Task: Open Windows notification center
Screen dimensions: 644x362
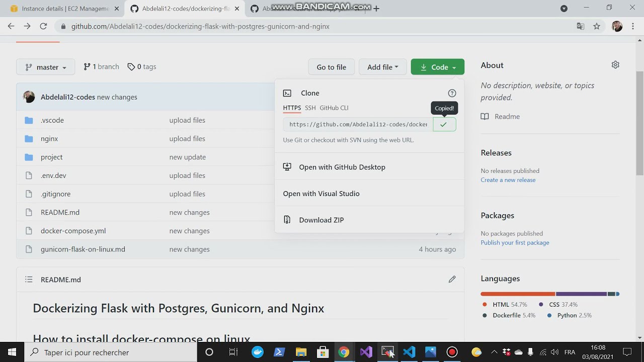Action: pos(627,352)
